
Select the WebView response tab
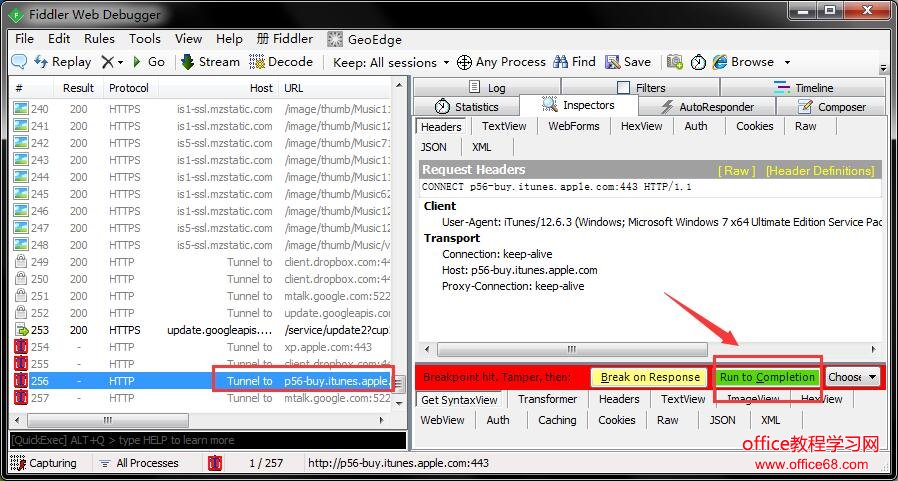pos(442,420)
